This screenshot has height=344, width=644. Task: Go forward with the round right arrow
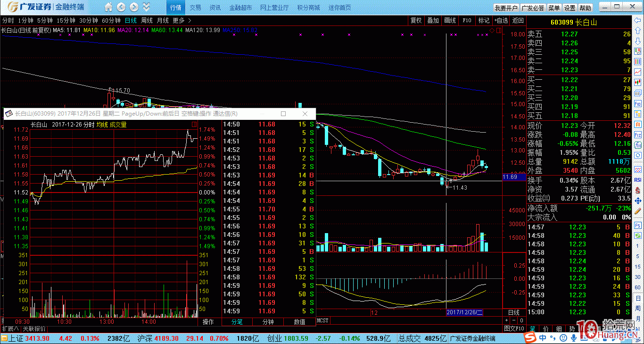(x=134, y=7)
